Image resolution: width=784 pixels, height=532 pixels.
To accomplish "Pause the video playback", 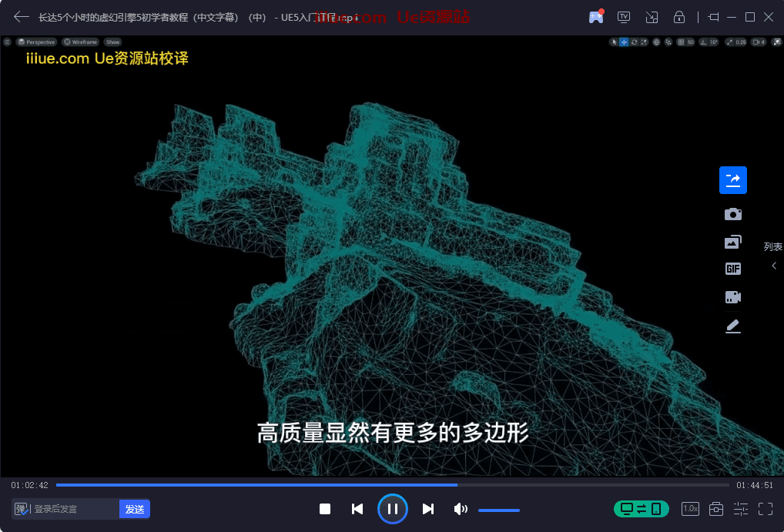I will [x=392, y=509].
